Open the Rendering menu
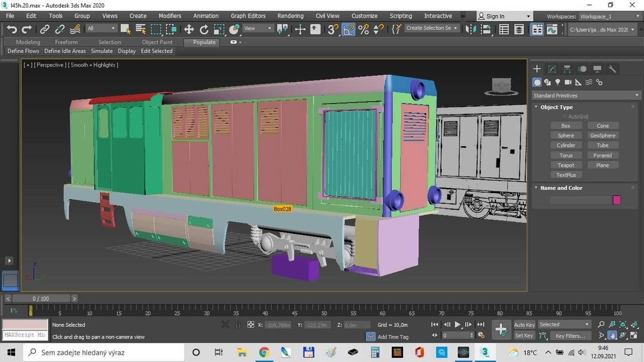 pyautogui.click(x=290, y=16)
